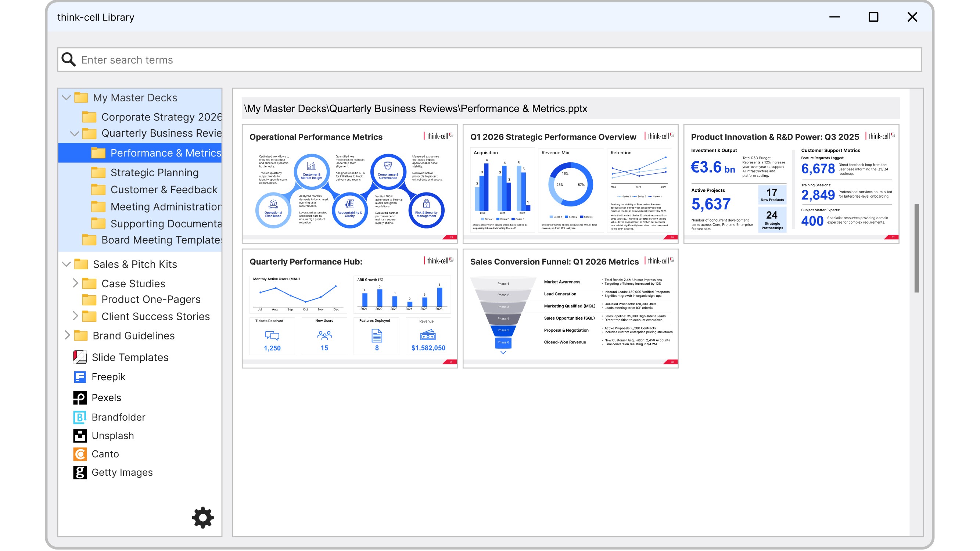Open the Freepik source icon
The image size is (980, 551).
click(79, 377)
